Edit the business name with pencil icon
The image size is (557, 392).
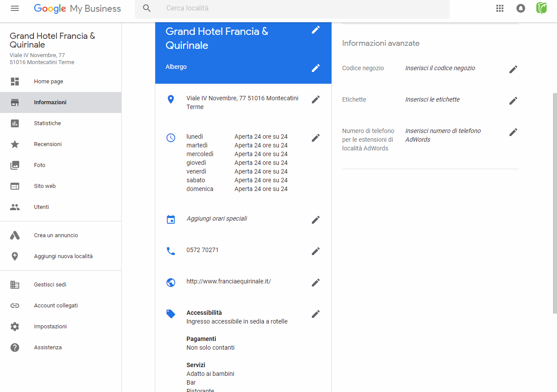(316, 30)
